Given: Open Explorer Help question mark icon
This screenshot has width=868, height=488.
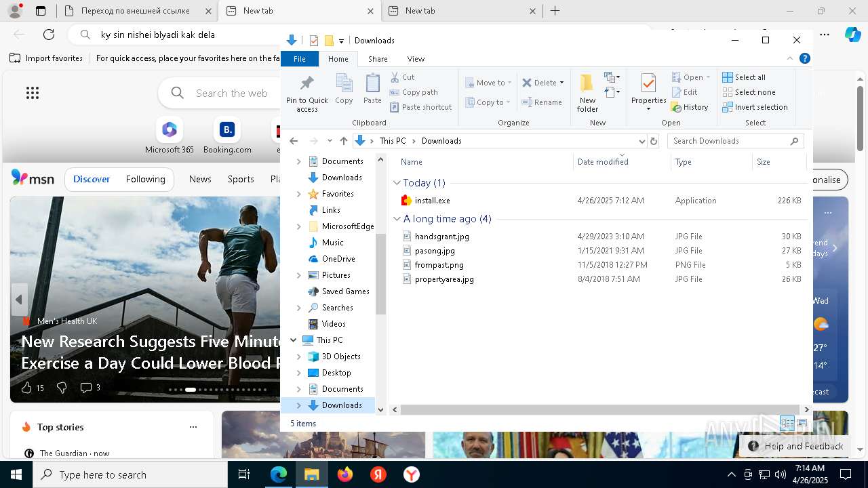Looking at the screenshot, I should [805, 59].
